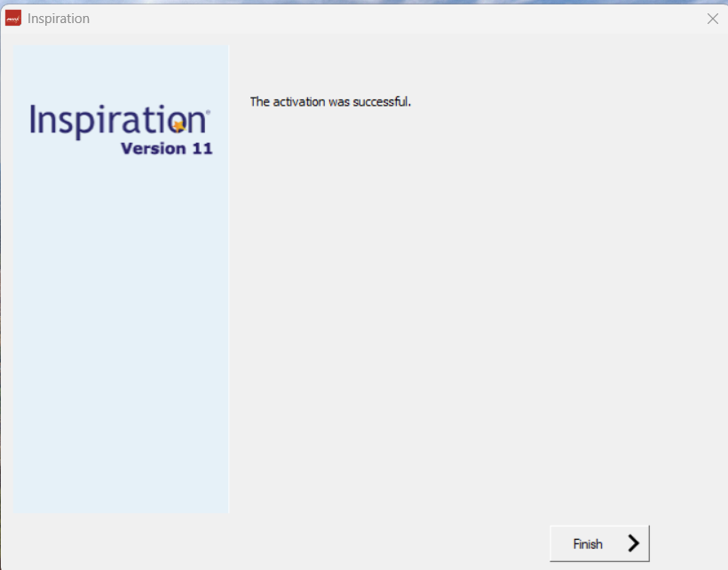Click the Finish button

tap(599, 543)
